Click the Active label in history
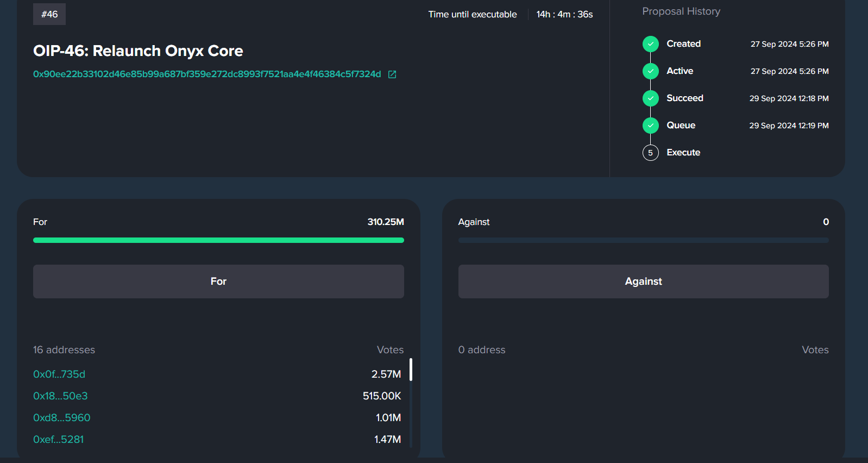This screenshot has height=463, width=868. (x=680, y=71)
